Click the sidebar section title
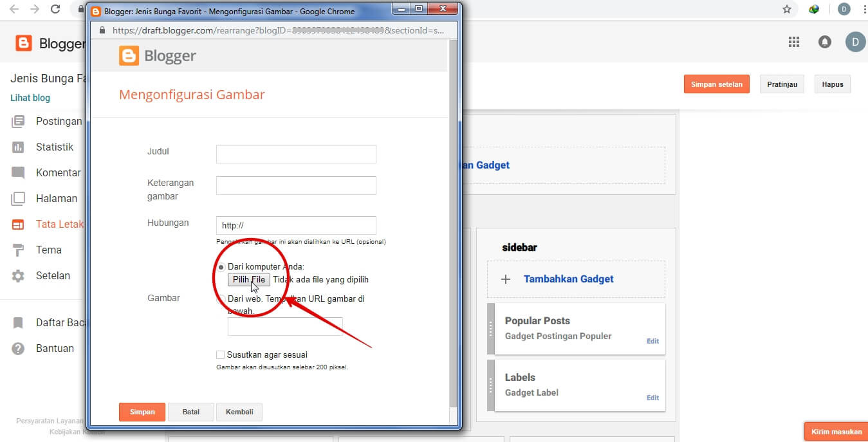 click(519, 248)
